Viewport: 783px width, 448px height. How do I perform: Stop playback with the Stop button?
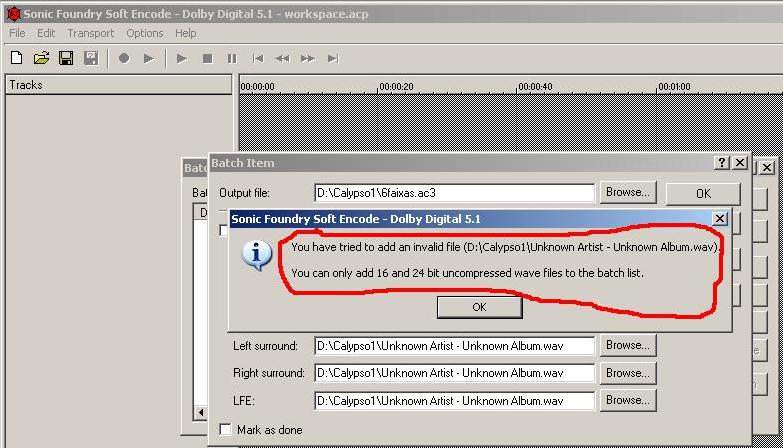[x=207, y=58]
